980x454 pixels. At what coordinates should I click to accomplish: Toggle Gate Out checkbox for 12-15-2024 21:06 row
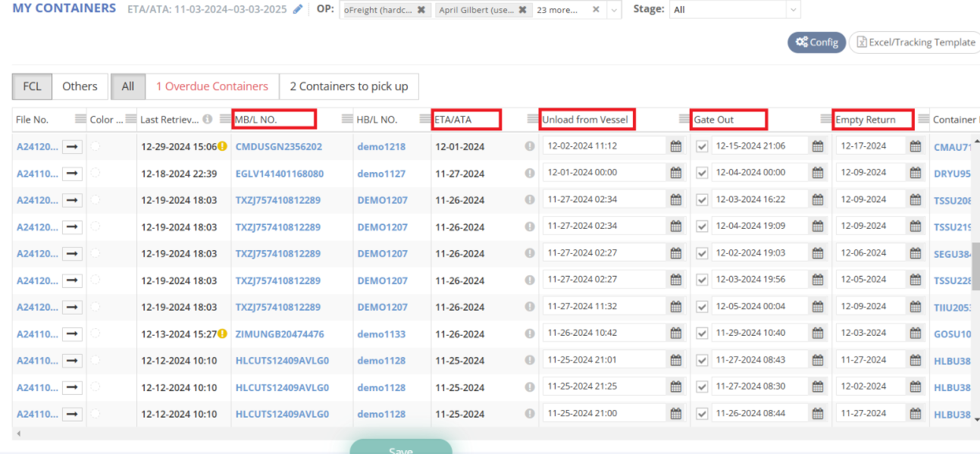(702, 146)
